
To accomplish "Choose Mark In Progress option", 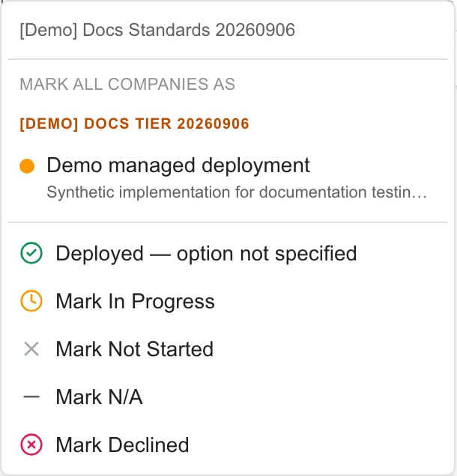I will [x=228, y=302].
